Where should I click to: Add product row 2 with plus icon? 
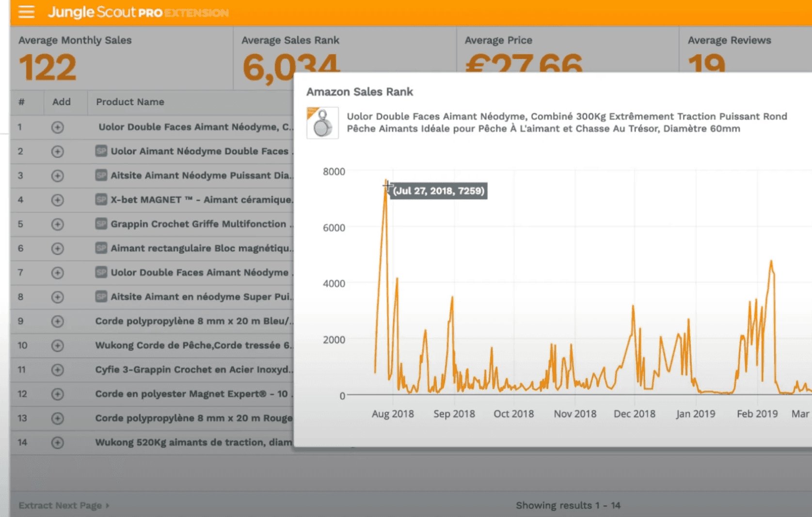click(x=57, y=151)
